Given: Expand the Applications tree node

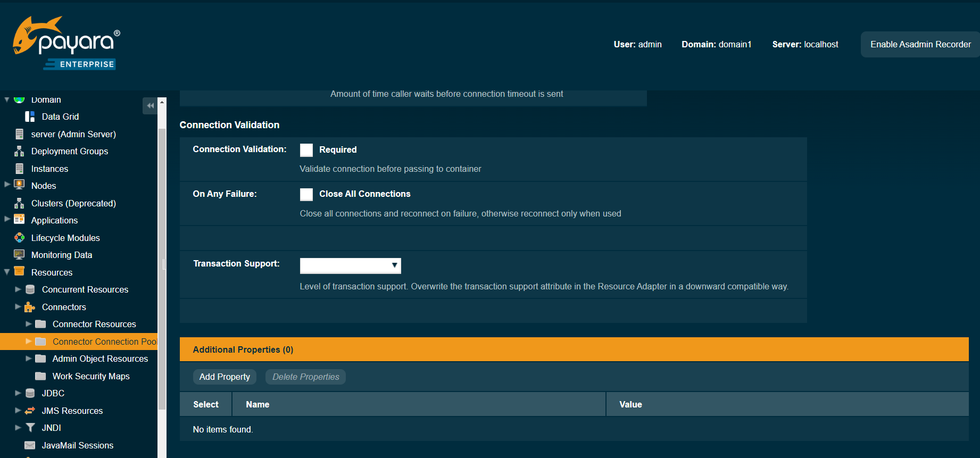Looking at the screenshot, I should click(7, 220).
